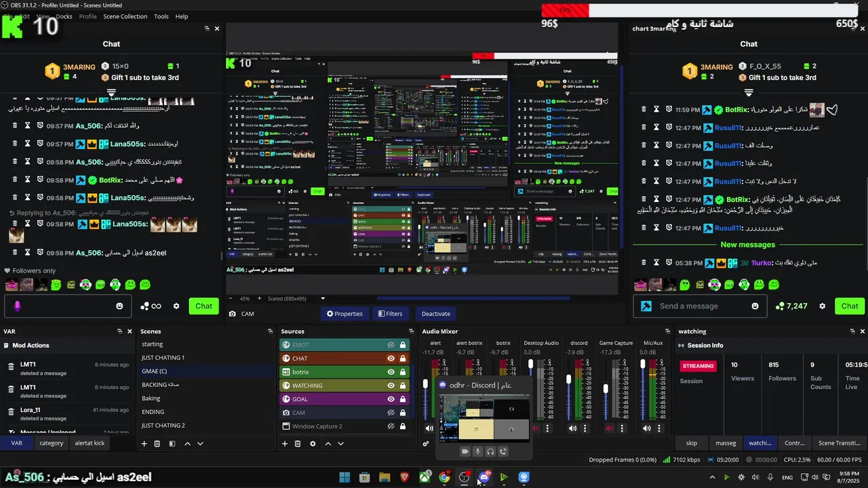
Task: Open right chat settings gear
Action: 823,306
